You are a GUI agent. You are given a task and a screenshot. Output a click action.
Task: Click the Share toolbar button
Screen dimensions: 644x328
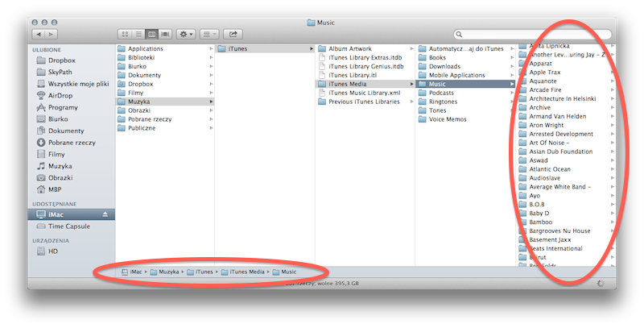coord(233,34)
